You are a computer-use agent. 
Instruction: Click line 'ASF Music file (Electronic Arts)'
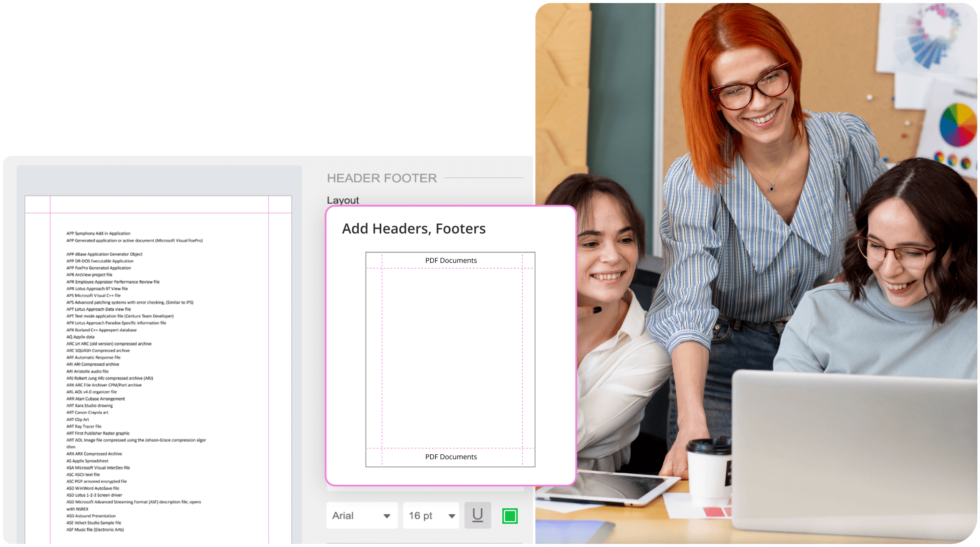click(x=95, y=530)
